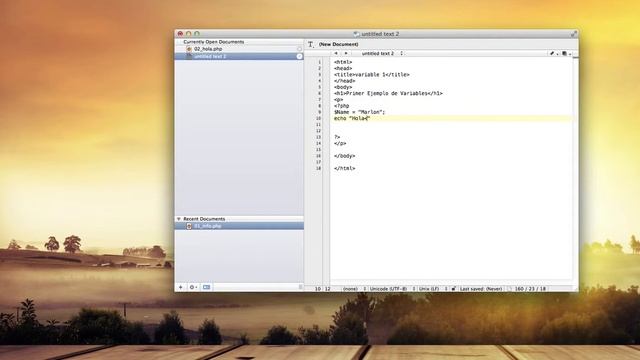Go to next document with right arrow
This screenshot has height=360, width=640.
click(346, 53)
